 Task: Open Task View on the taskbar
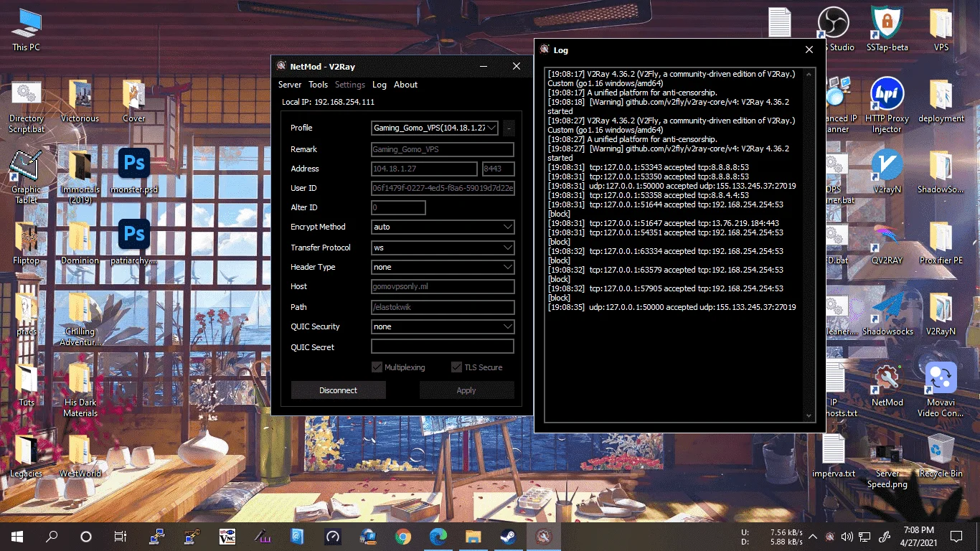121,536
